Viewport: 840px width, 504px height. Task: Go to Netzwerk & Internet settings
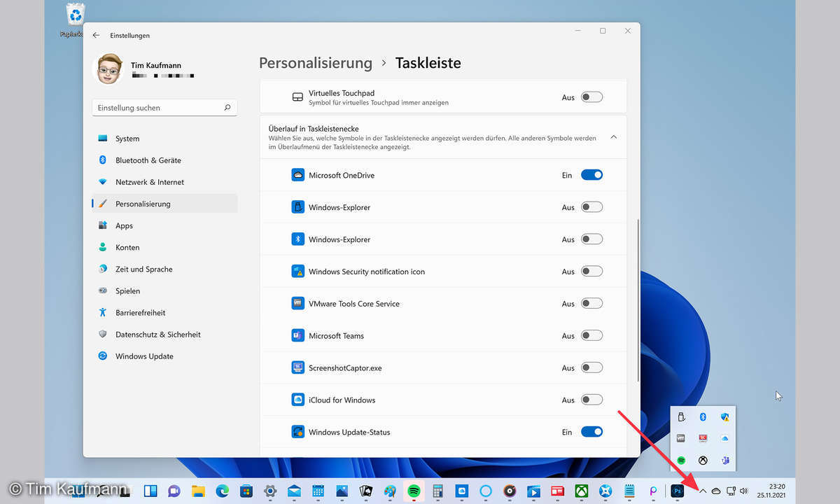pyautogui.click(x=164, y=182)
